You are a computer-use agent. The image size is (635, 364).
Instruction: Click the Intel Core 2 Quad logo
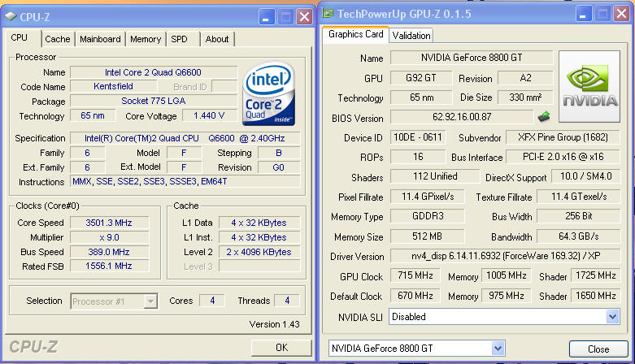coord(269,93)
